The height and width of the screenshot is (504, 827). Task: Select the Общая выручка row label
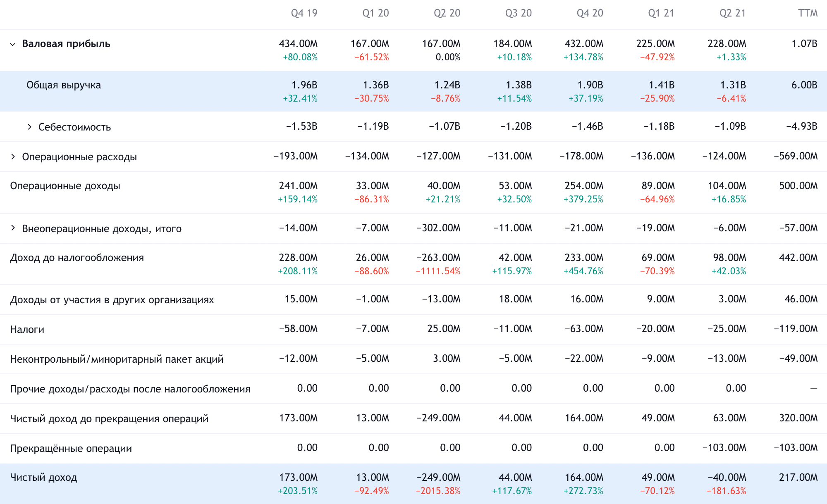click(x=64, y=85)
